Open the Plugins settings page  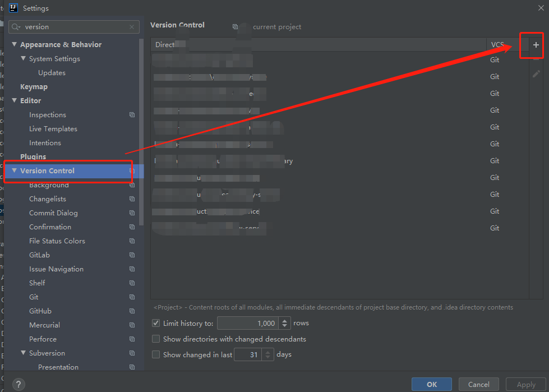pos(33,157)
